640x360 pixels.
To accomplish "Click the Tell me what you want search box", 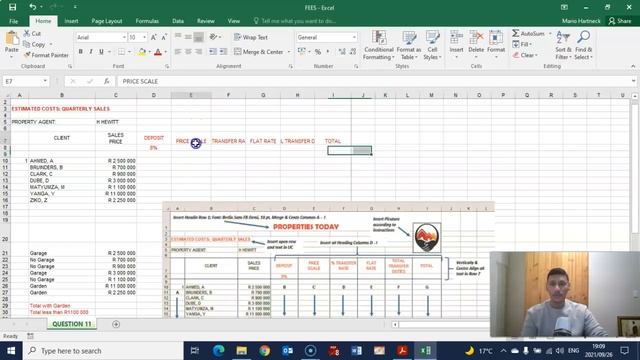I will (295, 21).
